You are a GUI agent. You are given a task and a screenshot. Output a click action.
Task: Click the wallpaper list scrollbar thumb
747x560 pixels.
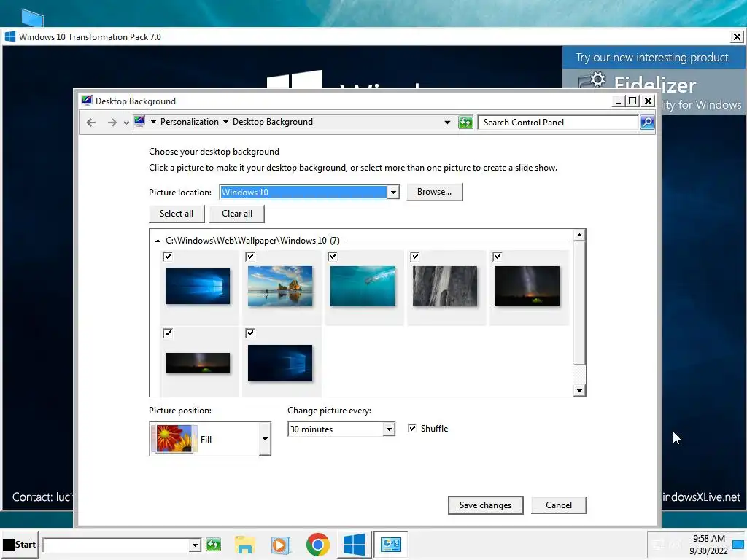click(x=579, y=303)
